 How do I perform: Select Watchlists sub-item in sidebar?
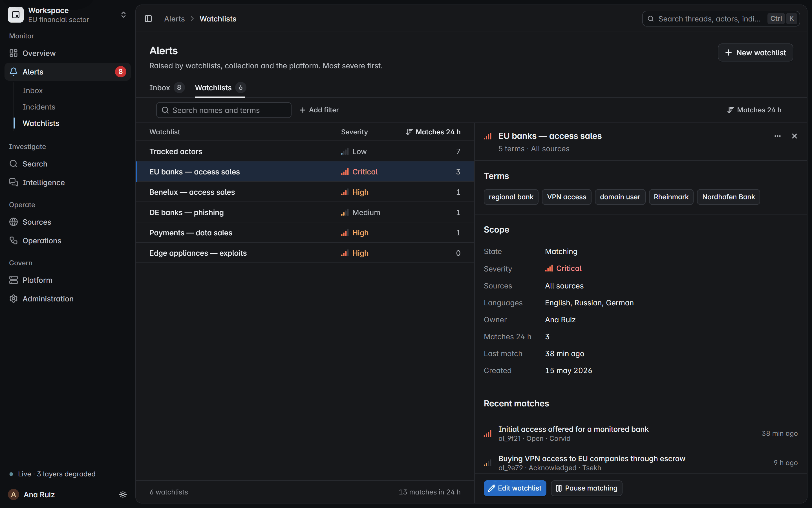tap(41, 123)
